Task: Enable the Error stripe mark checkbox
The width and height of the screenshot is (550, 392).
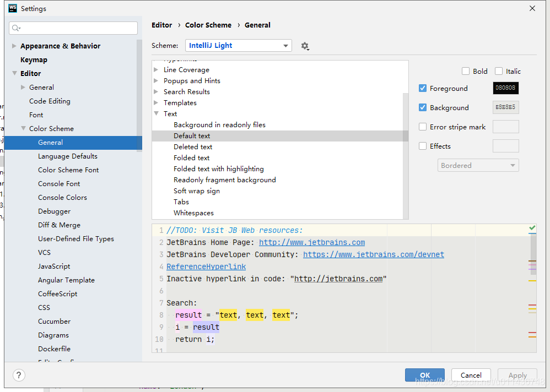Action: click(423, 127)
